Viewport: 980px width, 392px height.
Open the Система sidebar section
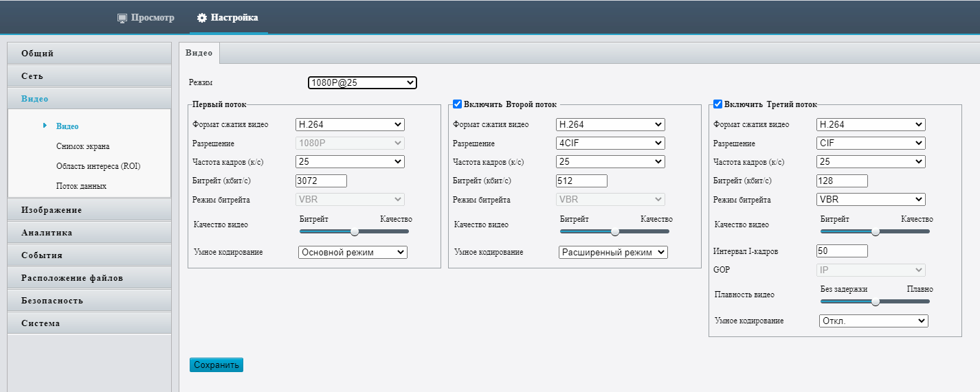(x=89, y=323)
